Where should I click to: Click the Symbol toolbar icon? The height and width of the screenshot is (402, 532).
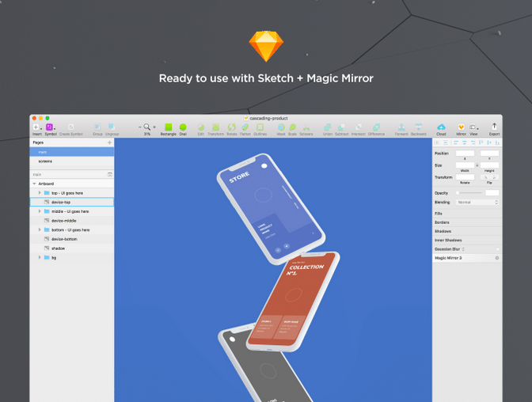pos(50,127)
